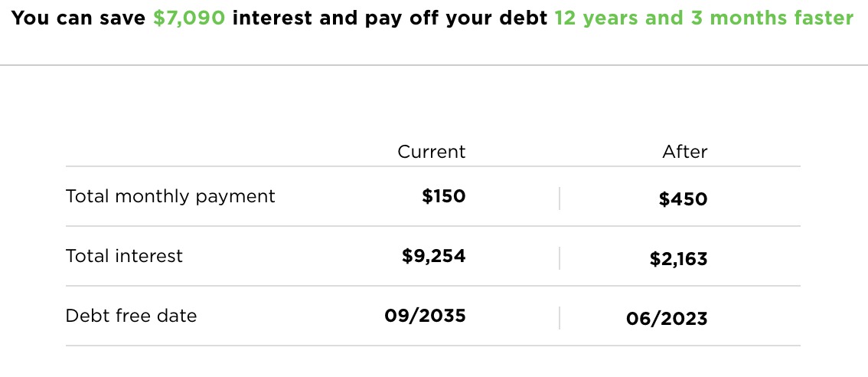Click the "12 years and 3 months faster" text

(x=703, y=18)
